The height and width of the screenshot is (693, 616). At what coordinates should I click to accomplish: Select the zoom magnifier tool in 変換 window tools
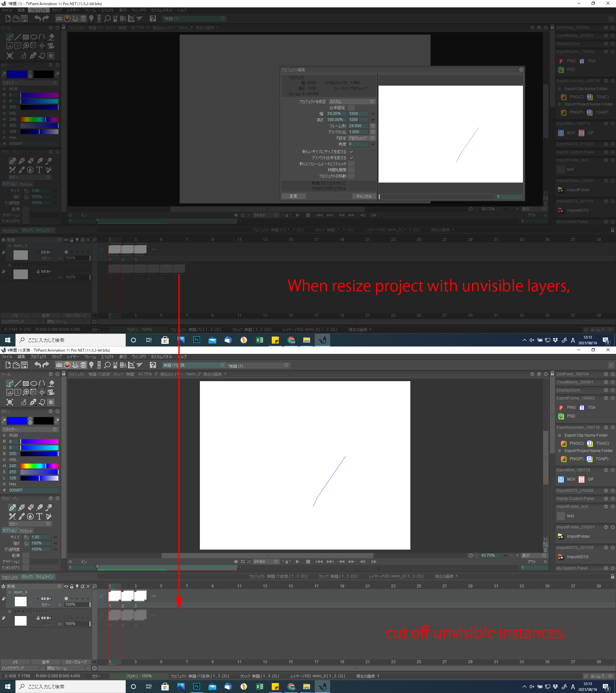pyautogui.click(x=26, y=392)
